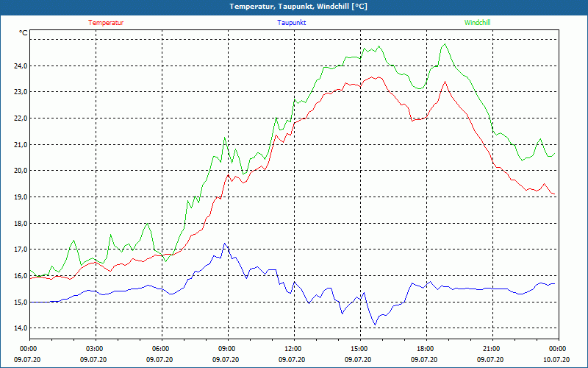Click the 14,0 y-axis value
Screen dimensions: 588x368
21,328
